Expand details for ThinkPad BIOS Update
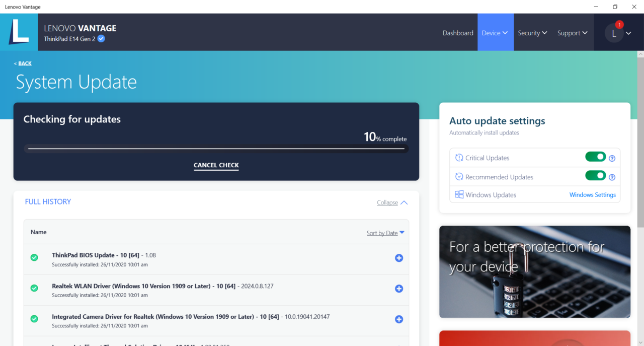The height and width of the screenshot is (346, 644). (399, 258)
